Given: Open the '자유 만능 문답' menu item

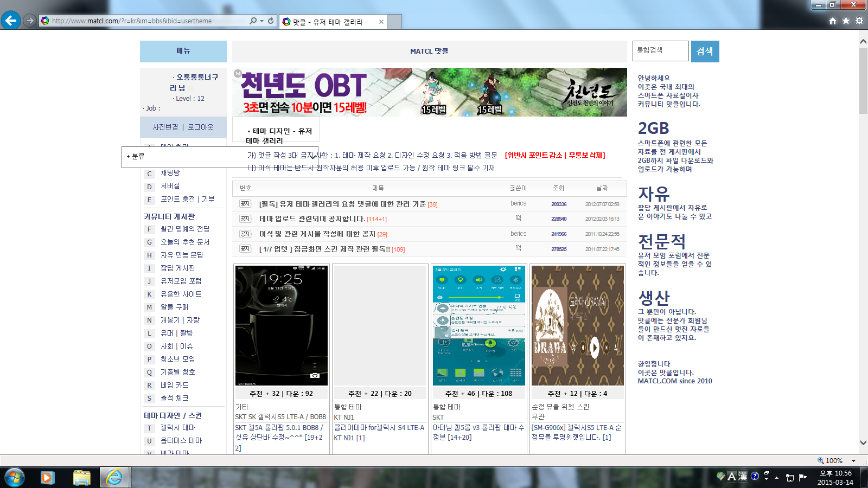Looking at the screenshot, I should pos(182,255).
